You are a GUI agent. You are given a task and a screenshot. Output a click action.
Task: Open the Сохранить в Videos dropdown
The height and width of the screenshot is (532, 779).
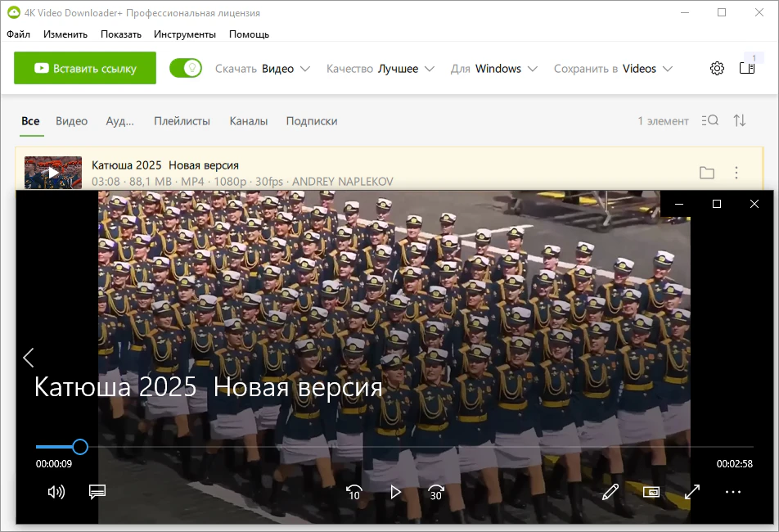[x=614, y=69]
